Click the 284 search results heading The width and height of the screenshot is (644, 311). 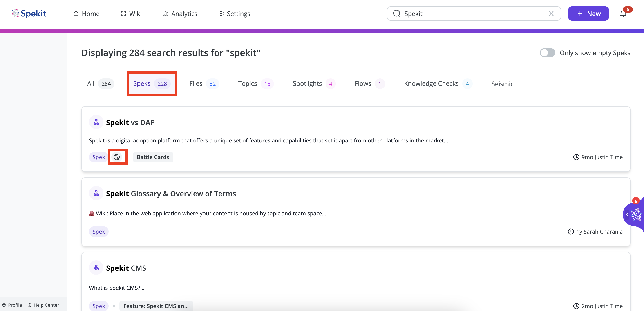(x=171, y=53)
